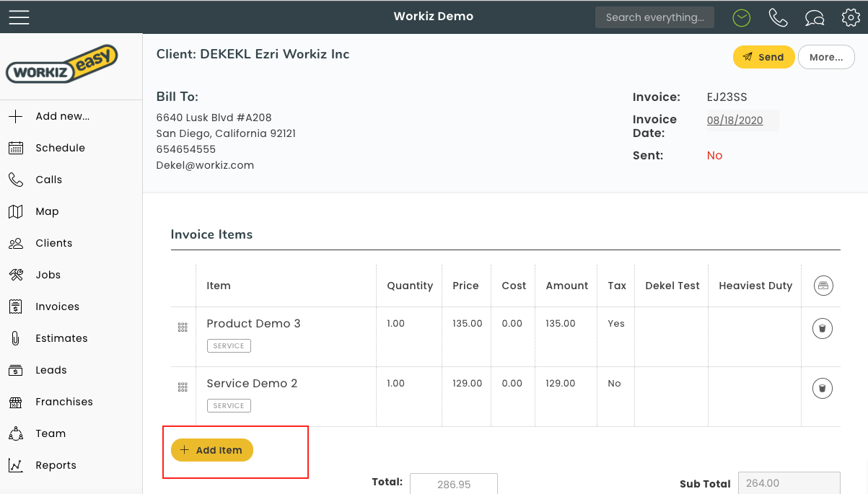Image resolution: width=868 pixels, height=494 pixels.
Task: Click the Send invoice button
Action: point(763,57)
